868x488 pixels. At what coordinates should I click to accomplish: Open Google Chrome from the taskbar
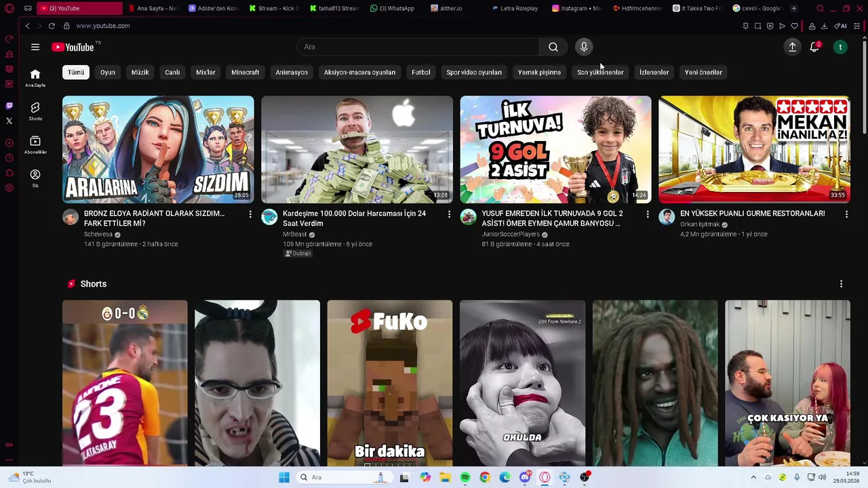coord(485,477)
